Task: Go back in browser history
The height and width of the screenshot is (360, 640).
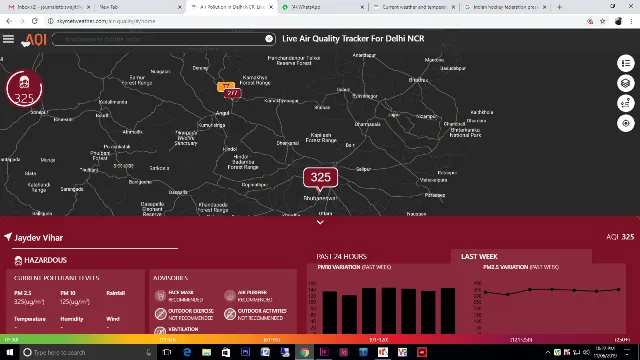Action: click(9, 21)
